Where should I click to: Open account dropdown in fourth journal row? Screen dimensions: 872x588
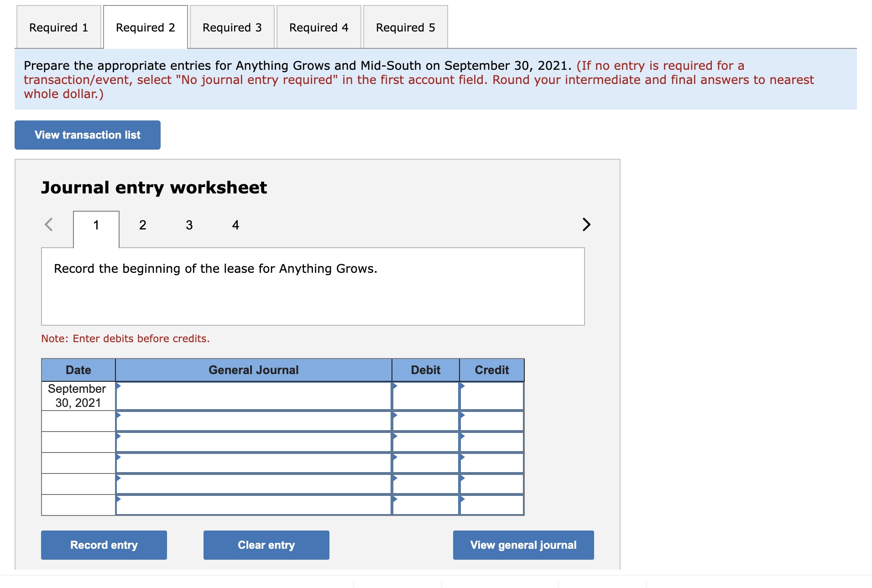pyautogui.click(x=254, y=463)
